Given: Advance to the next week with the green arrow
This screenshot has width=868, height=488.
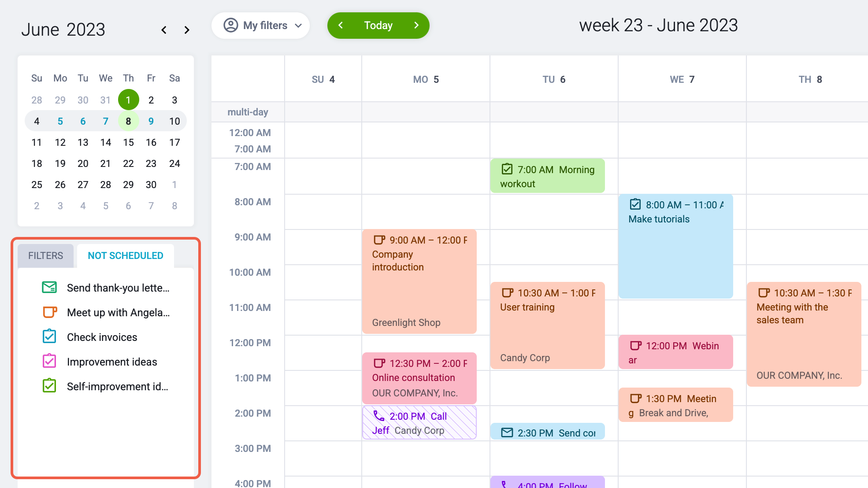Looking at the screenshot, I should (416, 26).
